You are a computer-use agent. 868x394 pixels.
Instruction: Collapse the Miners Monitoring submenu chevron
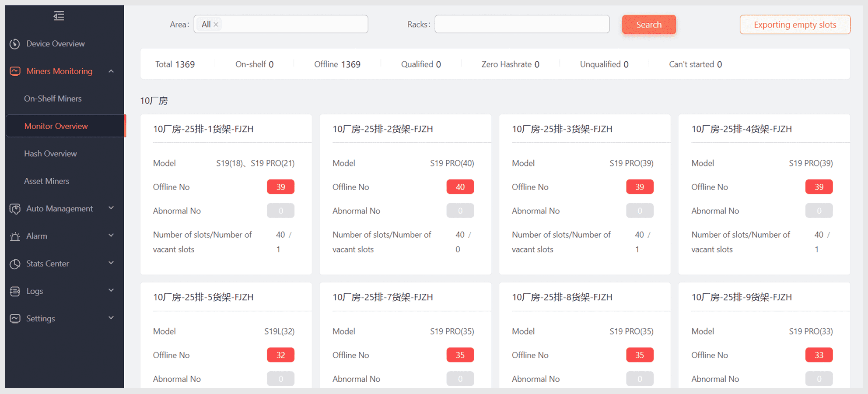(x=111, y=71)
